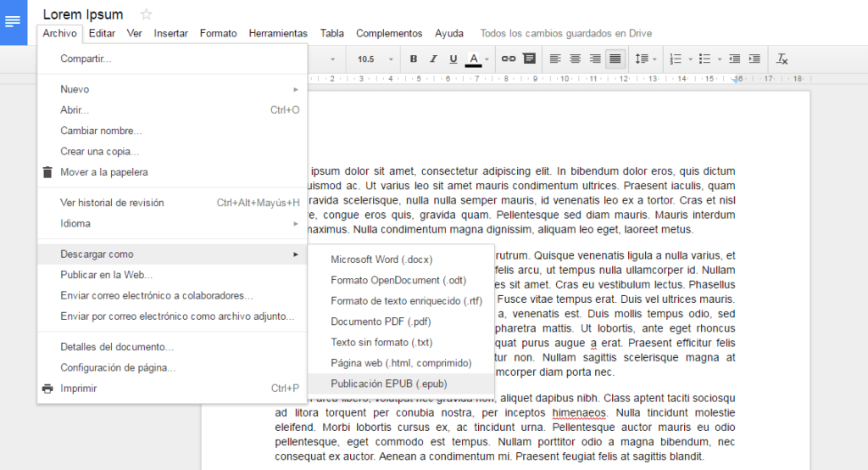
Task: Expand the Descargar como submenu
Action: tap(172, 255)
